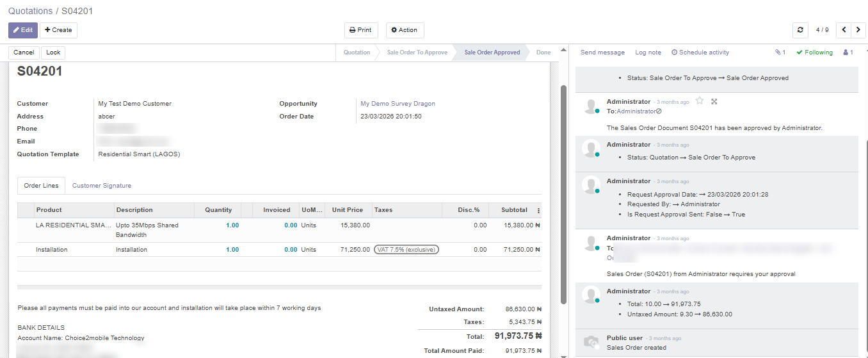Select the Done status stage
Image resolution: width=868 pixels, height=358 pixels.
tap(543, 53)
